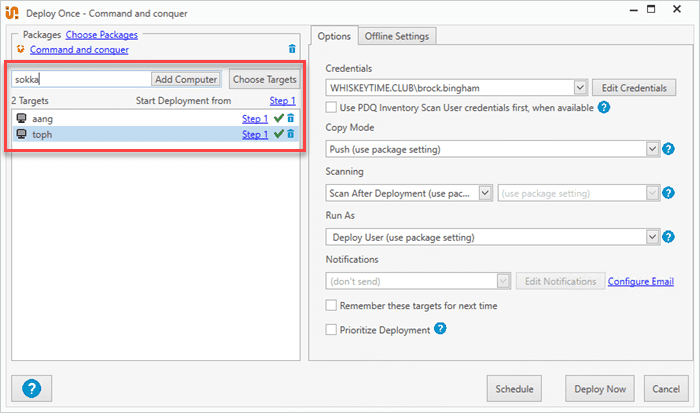
Task: Open the Copy Mode Push dropdown
Action: pyautogui.click(x=652, y=149)
